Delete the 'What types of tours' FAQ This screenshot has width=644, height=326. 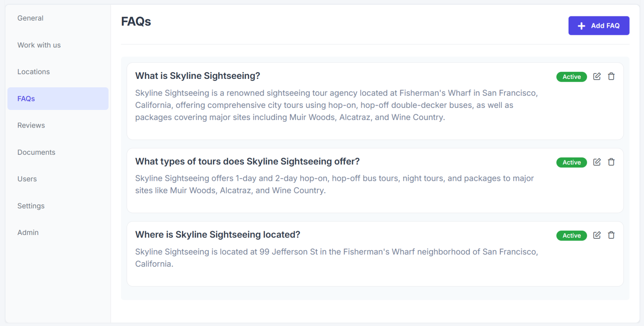point(611,162)
